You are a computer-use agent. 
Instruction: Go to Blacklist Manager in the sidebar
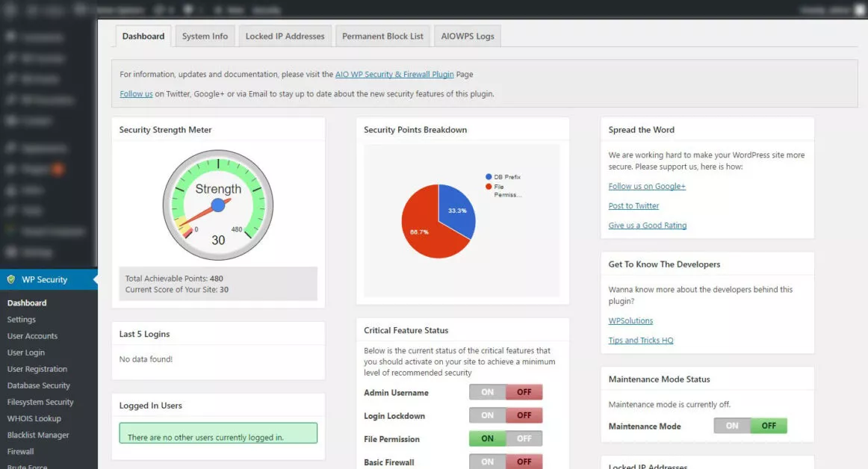pyautogui.click(x=38, y=435)
